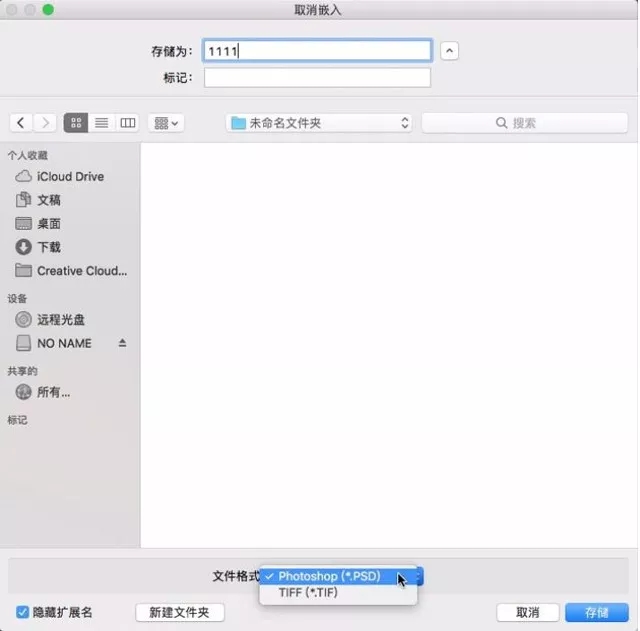This screenshot has width=640, height=631.
Task: Click the 新建文件夹 button
Action: [180, 613]
